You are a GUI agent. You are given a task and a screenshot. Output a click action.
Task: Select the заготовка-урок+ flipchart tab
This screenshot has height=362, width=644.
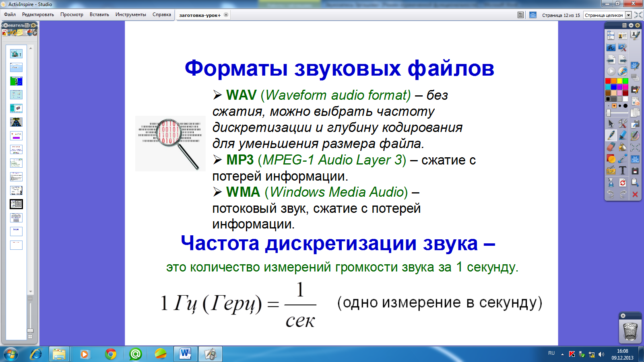coord(200,15)
